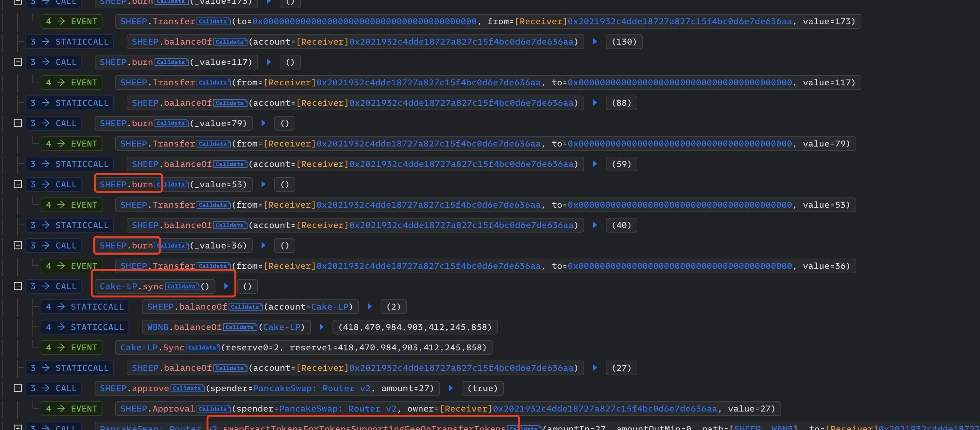Screen dimensions: 980x430
Task: Click Calldata badge on burn _value=117 call
Action: [x=171, y=62]
